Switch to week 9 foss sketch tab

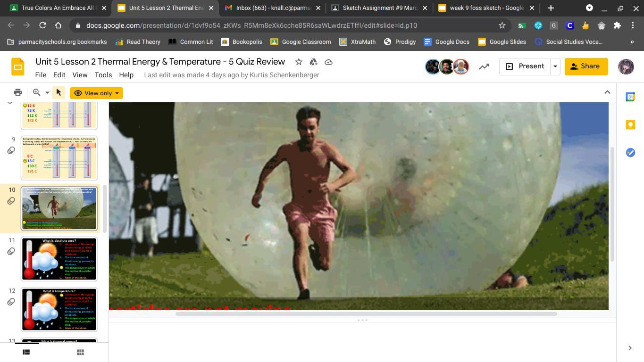click(x=486, y=8)
